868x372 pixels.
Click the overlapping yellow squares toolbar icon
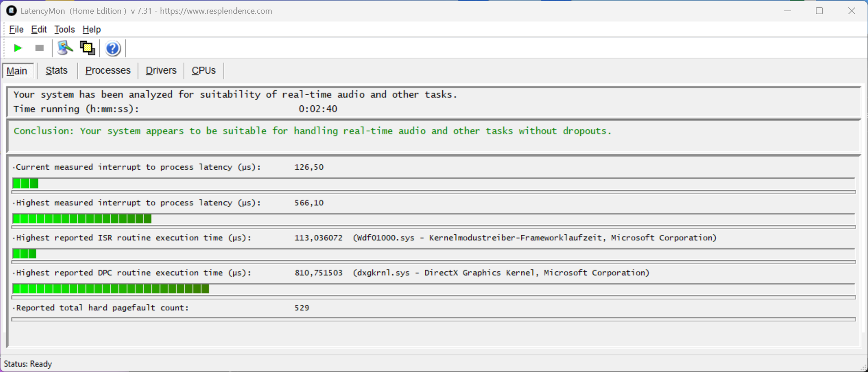(87, 48)
